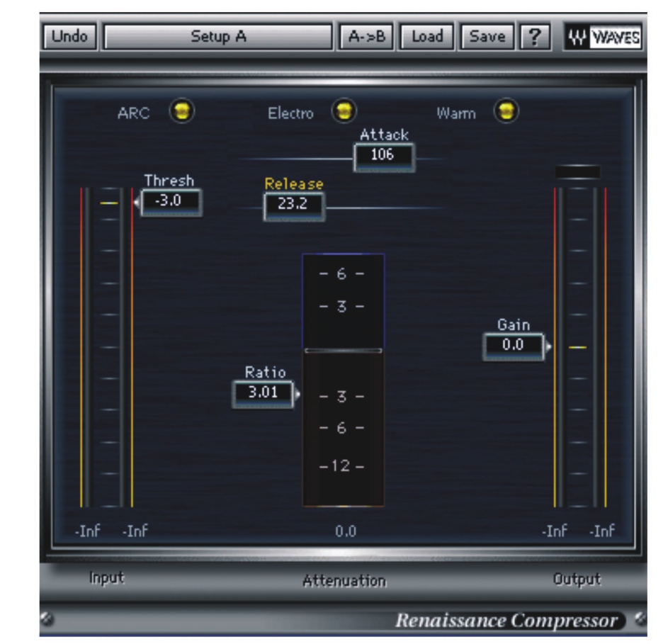The image size is (668, 644).
Task: Click the Attenuation label
Action: click(344, 580)
